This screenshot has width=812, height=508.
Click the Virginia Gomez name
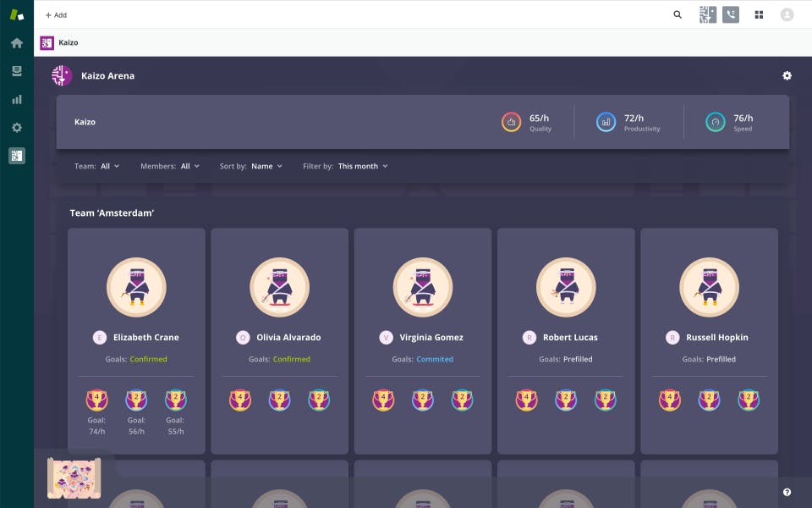431,338
